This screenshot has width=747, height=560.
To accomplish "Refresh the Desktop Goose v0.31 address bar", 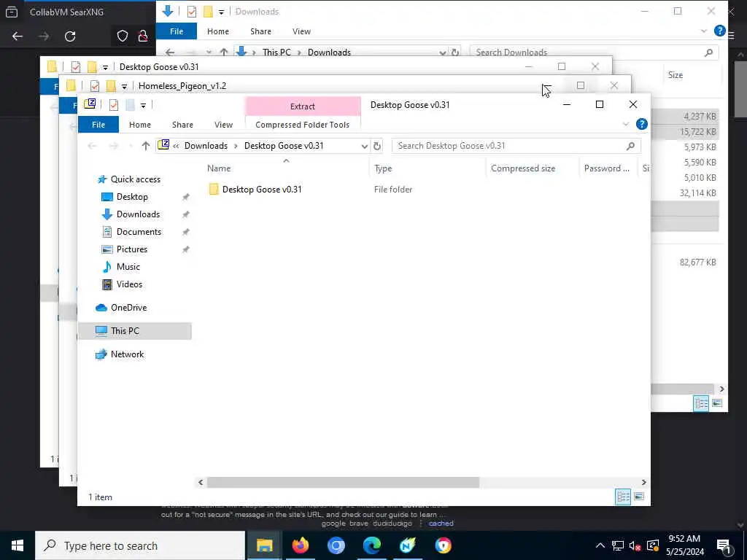I will coord(377,146).
